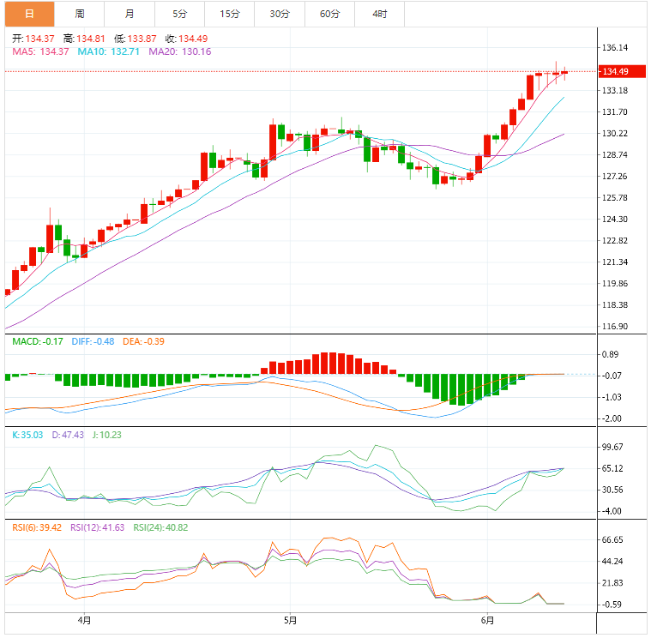Switch to the 周 weekly tab
Image resolution: width=651 pixels, height=644 pixels.
tap(79, 14)
